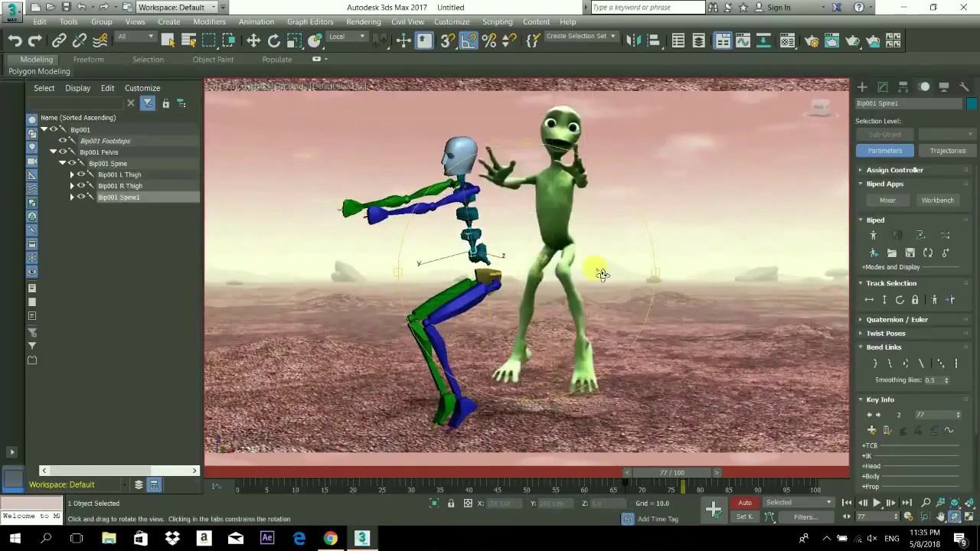Image resolution: width=980 pixels, height=551 pixels.
Task: Open the Utilities command panel tab
Action: pyautogui.click(x=965, y=87)
